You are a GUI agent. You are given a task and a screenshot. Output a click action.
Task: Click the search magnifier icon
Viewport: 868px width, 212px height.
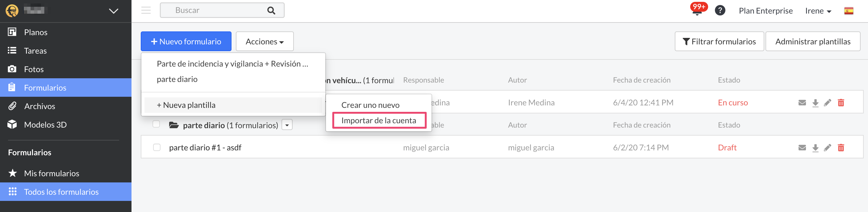pyautogui.click(x=271, y=10)
